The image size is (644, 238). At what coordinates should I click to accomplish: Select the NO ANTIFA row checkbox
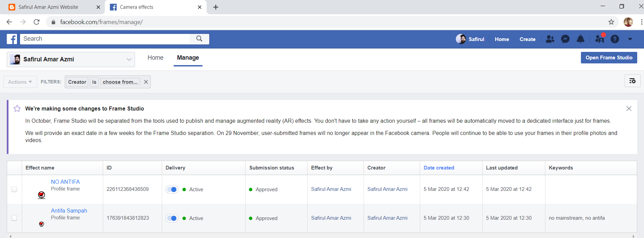[x=14, y=189]
